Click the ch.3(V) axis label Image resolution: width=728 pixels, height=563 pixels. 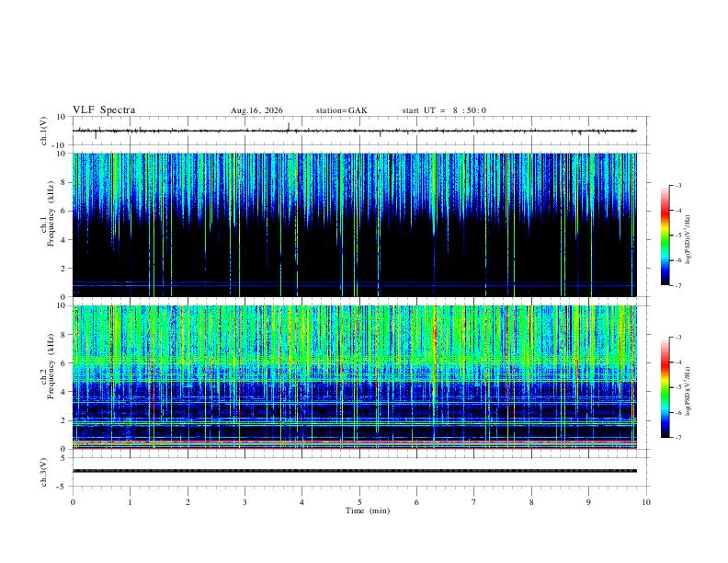click(x=44, y=472)
